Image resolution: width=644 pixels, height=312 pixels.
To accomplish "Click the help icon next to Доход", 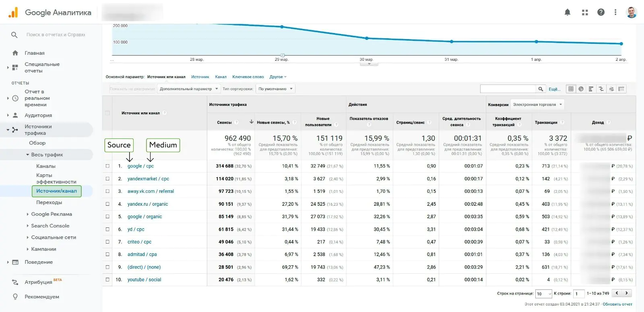I will [609, 122].
